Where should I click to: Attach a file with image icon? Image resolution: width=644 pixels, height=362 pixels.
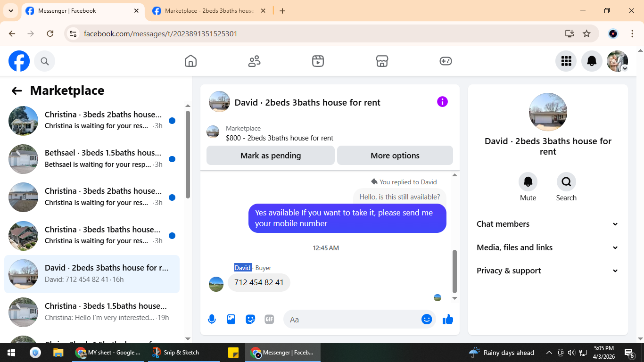[231, 320]
